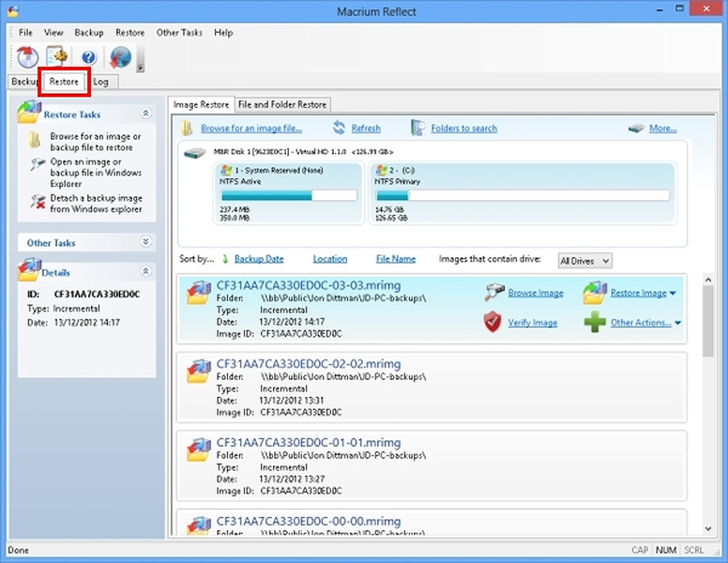This screenshot has width=728, height=563.
Task: Click the Refresh arrows icon
Action: pyautogui.click(x=340, y=128)
